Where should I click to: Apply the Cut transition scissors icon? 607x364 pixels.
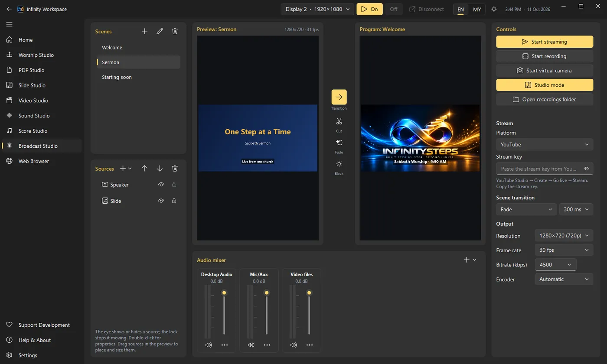(339, 122)
